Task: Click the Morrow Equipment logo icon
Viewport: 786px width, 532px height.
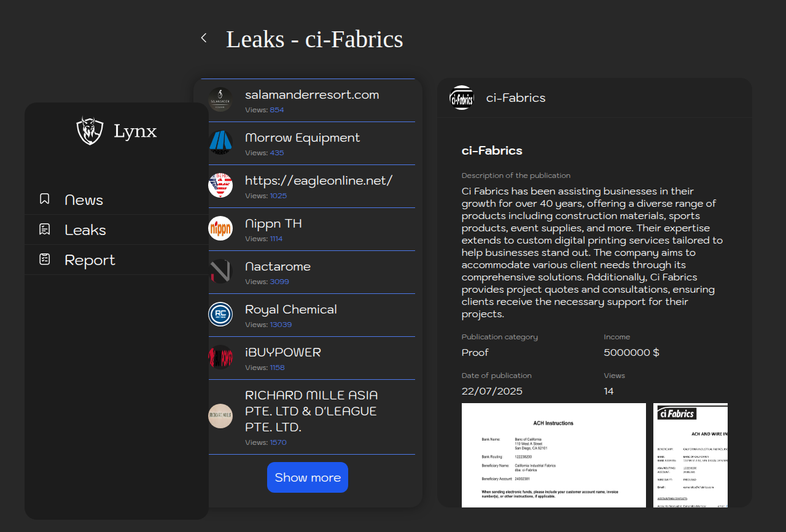Action: click(220, 142)
